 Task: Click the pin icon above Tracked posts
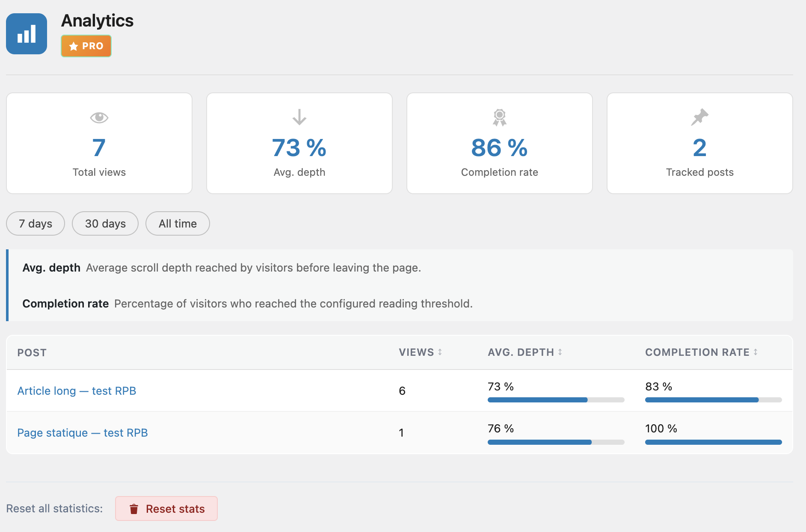pyautogui.click(x=699, y=118)
